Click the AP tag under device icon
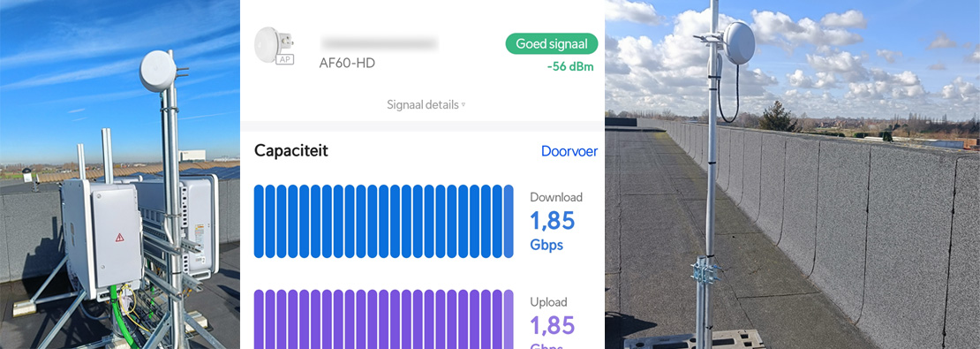980x349 pixels. coord(284,60)
